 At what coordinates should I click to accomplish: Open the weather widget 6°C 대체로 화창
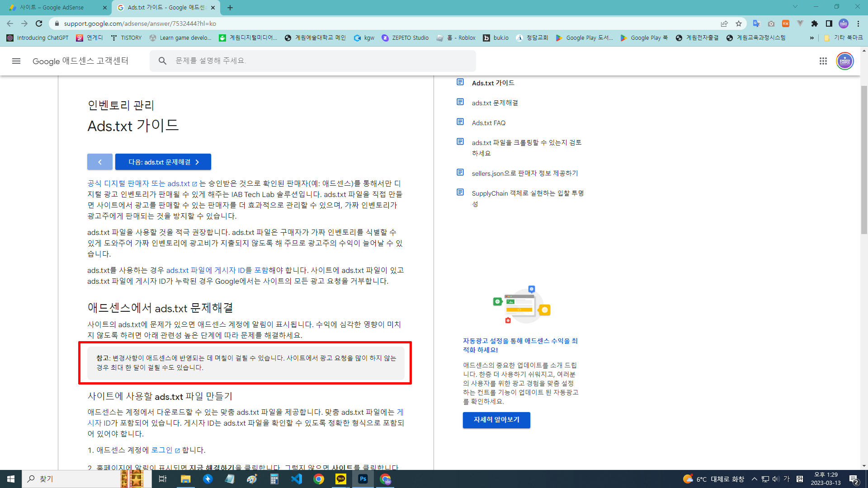click(713, 479)
